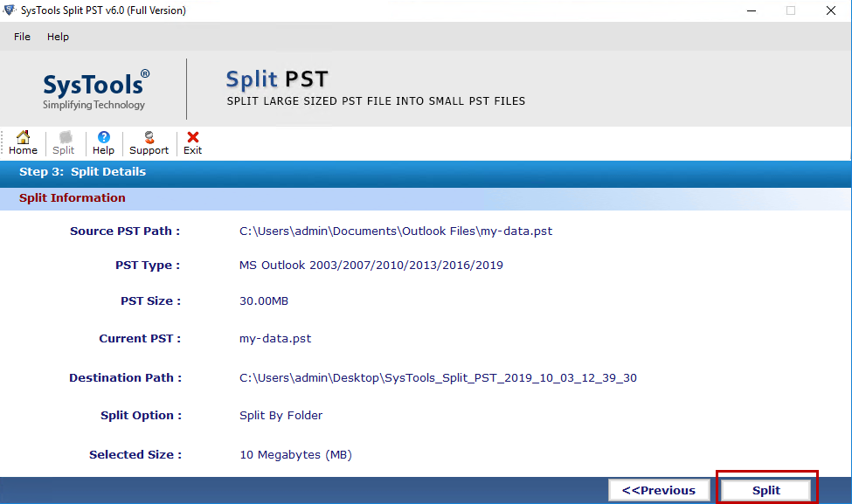Click the destination path SysTools_Split_PST_2019_10_03

click(438, 377)
